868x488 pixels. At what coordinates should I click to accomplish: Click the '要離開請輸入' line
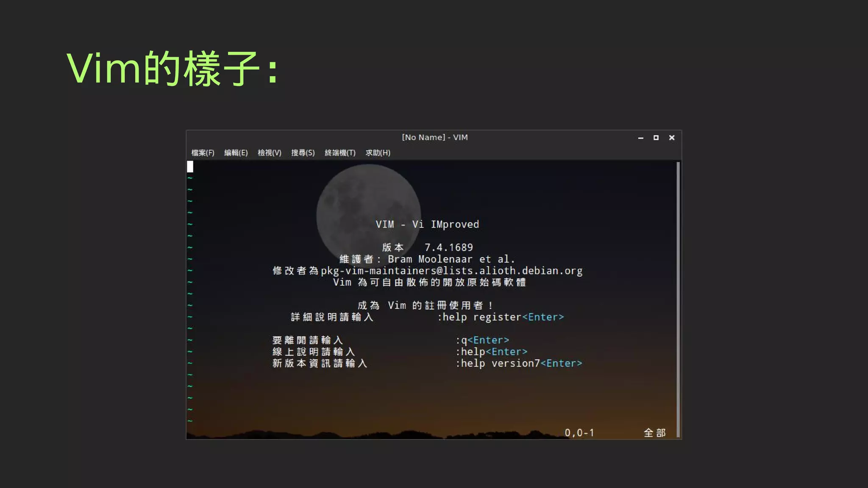307,340
